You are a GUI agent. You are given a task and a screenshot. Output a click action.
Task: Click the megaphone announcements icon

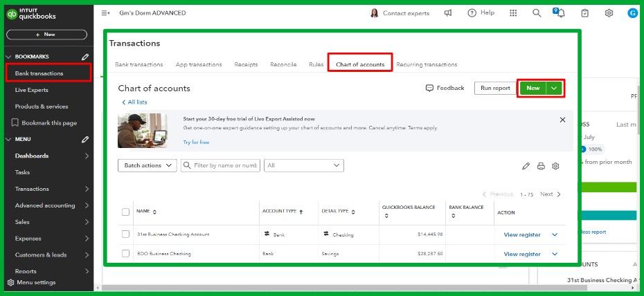[449, 13]
